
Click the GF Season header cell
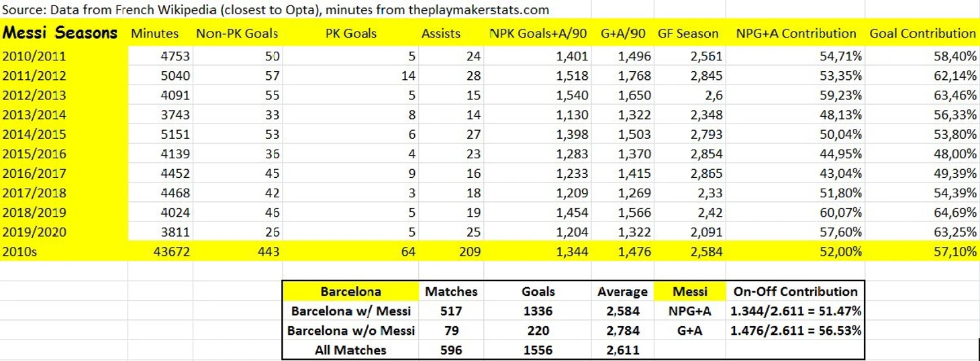(x=688, y=34)
